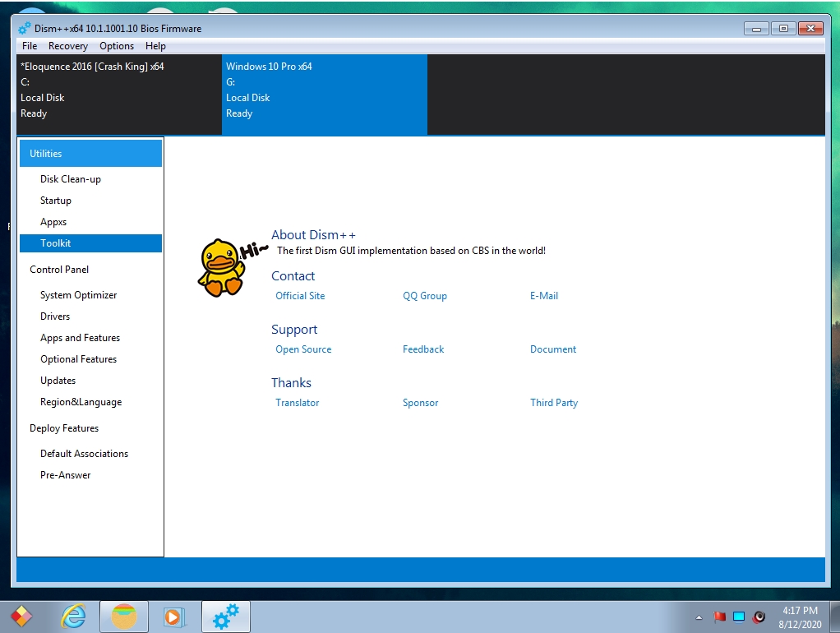Open the Document link
840x633 pixels.
(x=553, y=349)
